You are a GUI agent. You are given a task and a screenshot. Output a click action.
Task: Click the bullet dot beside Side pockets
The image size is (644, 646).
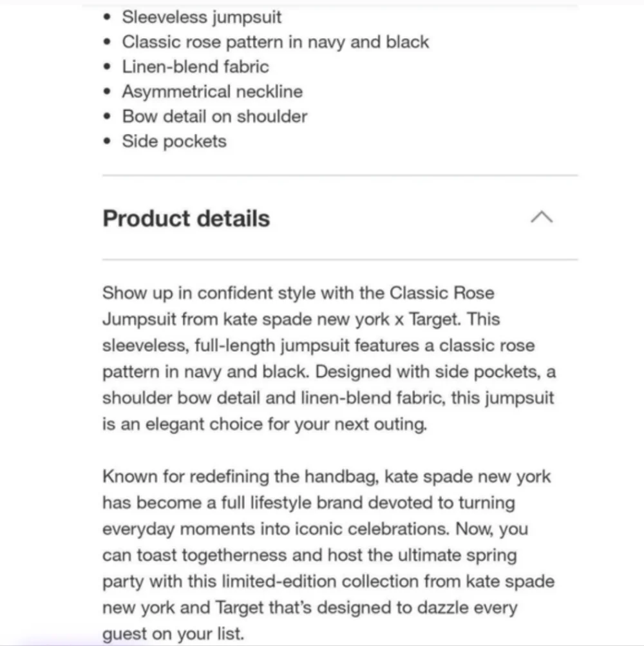(x=107, y=141)
